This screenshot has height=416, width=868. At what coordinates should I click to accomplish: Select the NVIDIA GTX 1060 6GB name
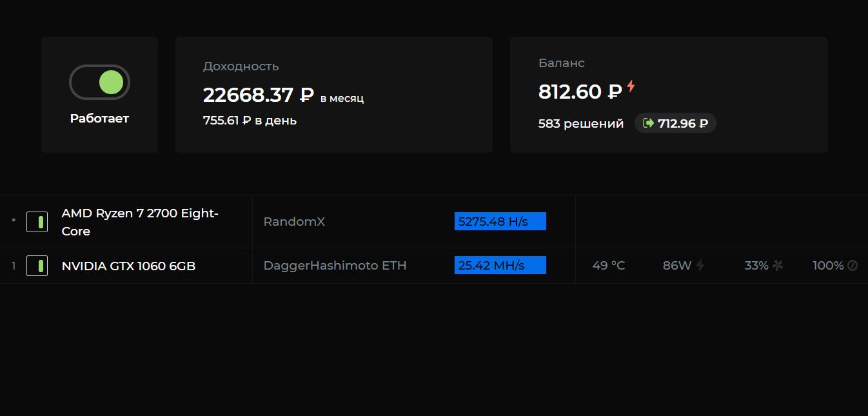[x=128, y=266]
